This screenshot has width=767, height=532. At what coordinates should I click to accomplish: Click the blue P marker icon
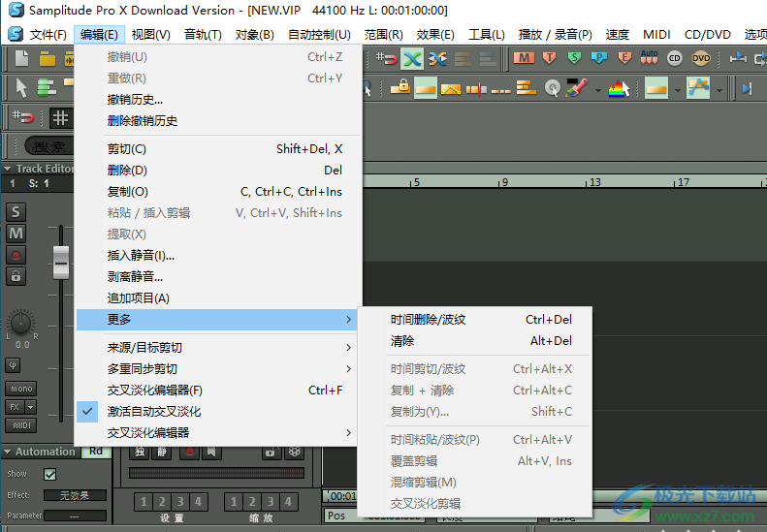click(x=599, y=59)
